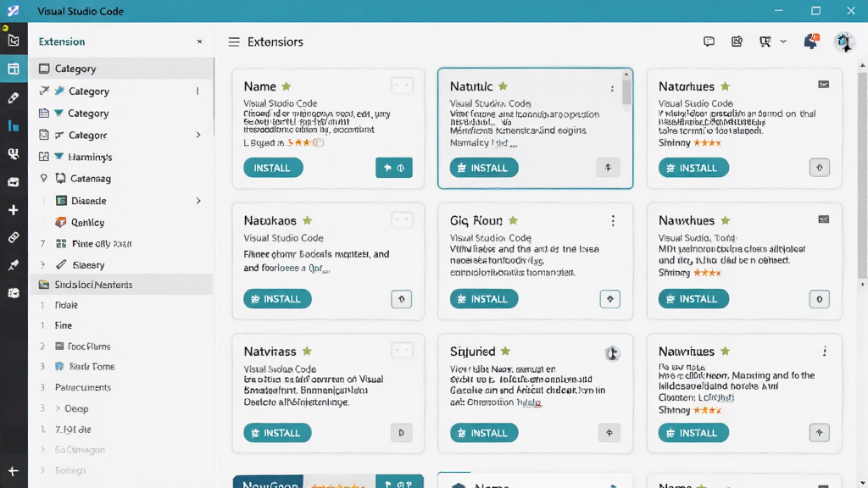Toggle the favorite star beside Giq Roun

point(513,221)
